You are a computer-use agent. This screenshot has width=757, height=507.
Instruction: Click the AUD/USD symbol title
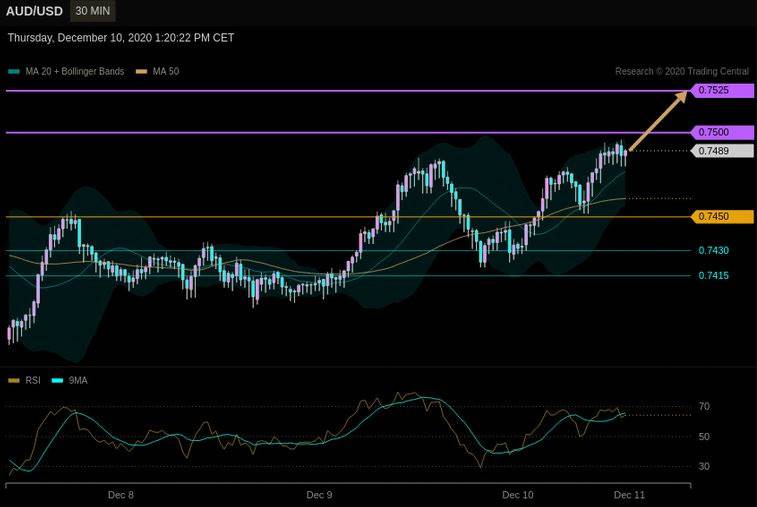34,11
